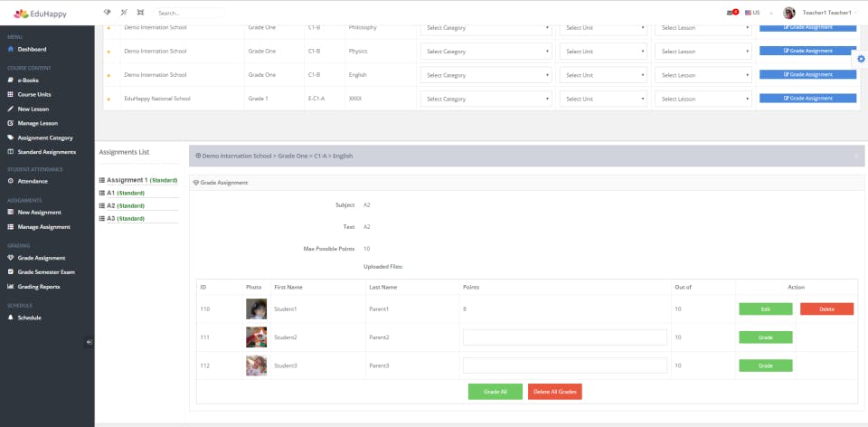
Task: Open Select Lesson dropdown in Physics row
Action: [x=703, y=52]
